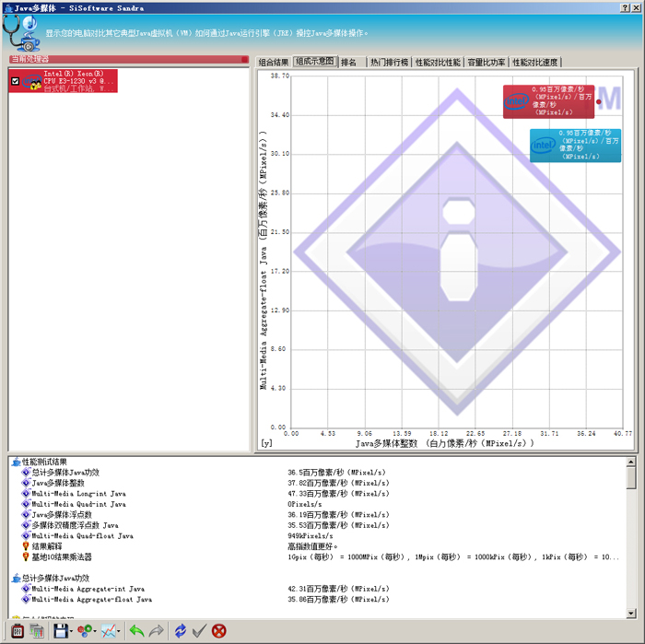Screen dimensions: 645x644
Task: Click the 性能测试结果 section header
Action: coord(44,462)
